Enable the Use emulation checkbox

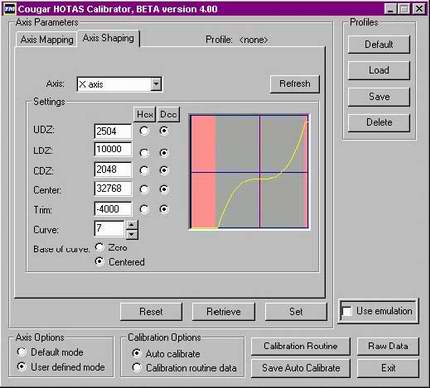coord(347,311)
